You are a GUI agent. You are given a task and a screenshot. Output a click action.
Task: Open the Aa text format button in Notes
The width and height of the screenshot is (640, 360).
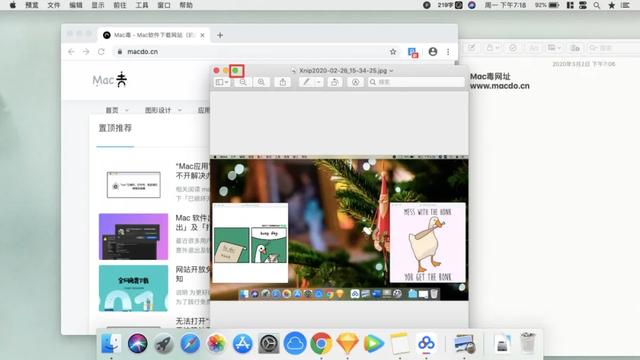coord(533,48)
